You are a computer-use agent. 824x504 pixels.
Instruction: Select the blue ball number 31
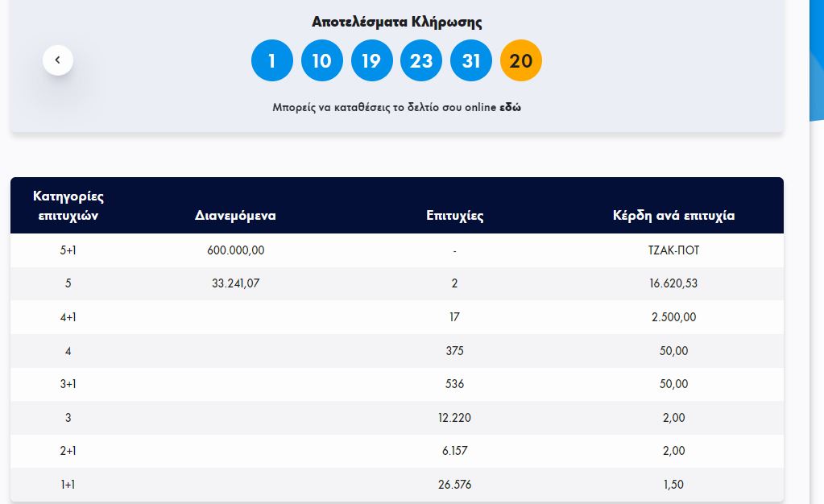[471, 61]
